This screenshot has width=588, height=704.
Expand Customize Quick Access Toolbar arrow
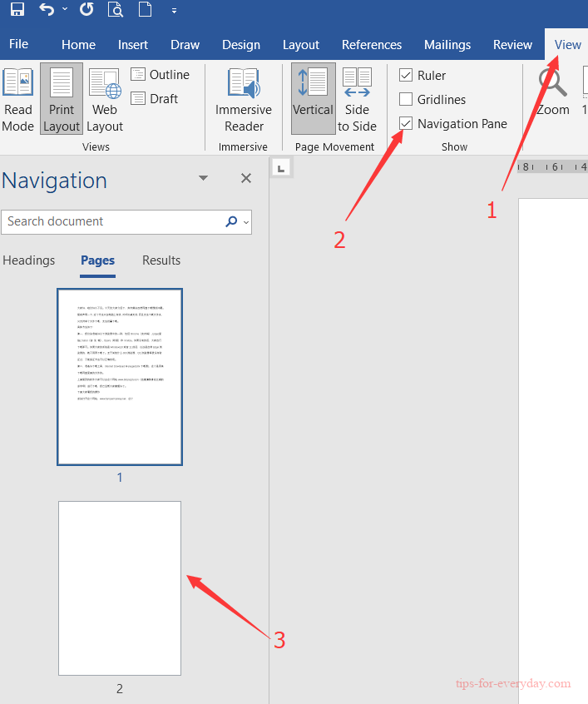click(x=174, y=11)
